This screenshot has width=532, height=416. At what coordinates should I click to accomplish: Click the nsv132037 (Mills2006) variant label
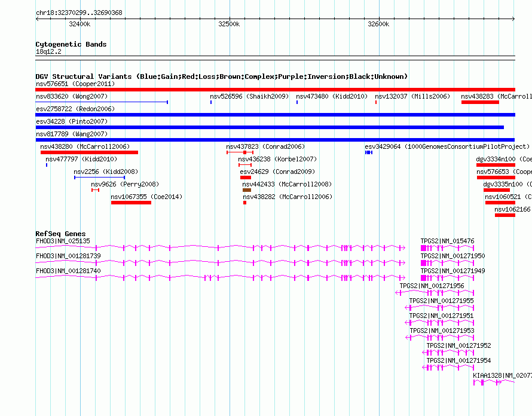click(412, 96)
